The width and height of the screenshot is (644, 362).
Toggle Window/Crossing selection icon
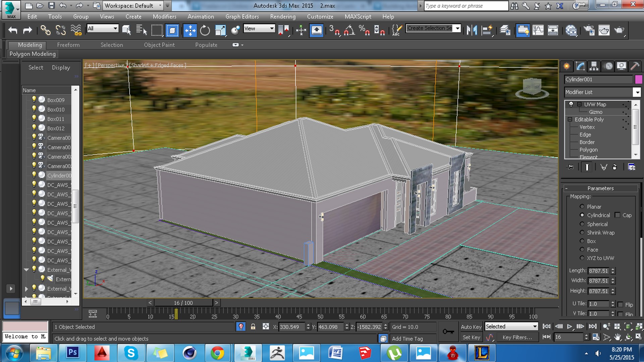point(172,31)
